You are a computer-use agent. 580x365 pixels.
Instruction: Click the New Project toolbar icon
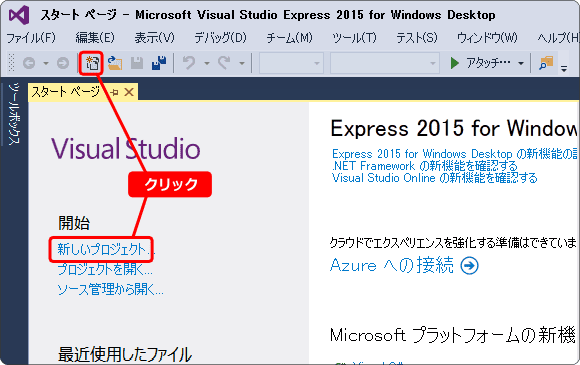tap(92, 63)
